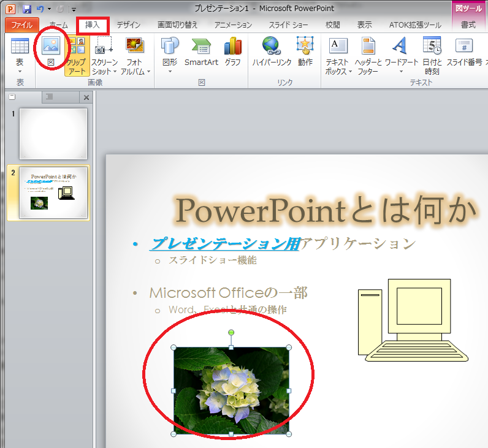Image resolution: width=488 pixels, height=448 pixels.
Task: Insert a SmartArt graphic
Action: (201, 52)
